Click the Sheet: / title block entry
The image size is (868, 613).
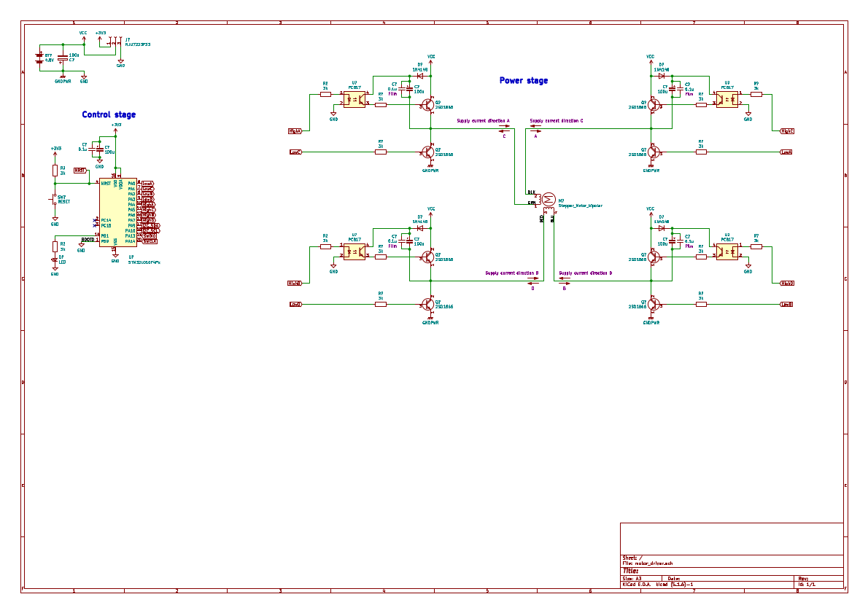coord(632,558)
